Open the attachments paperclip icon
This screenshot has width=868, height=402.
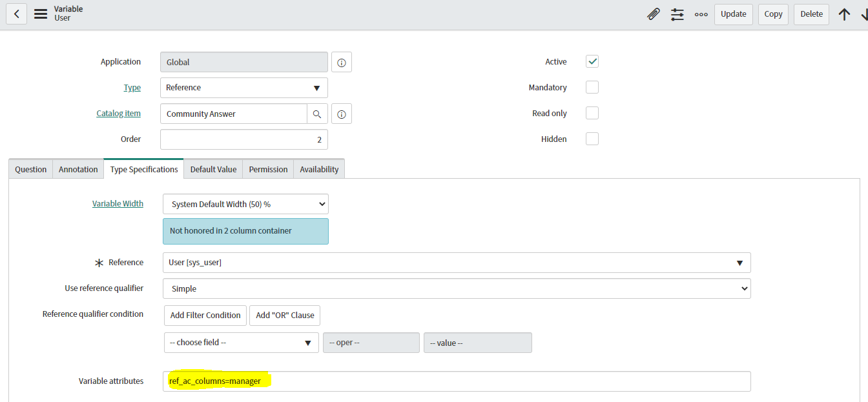pos(653,14)
